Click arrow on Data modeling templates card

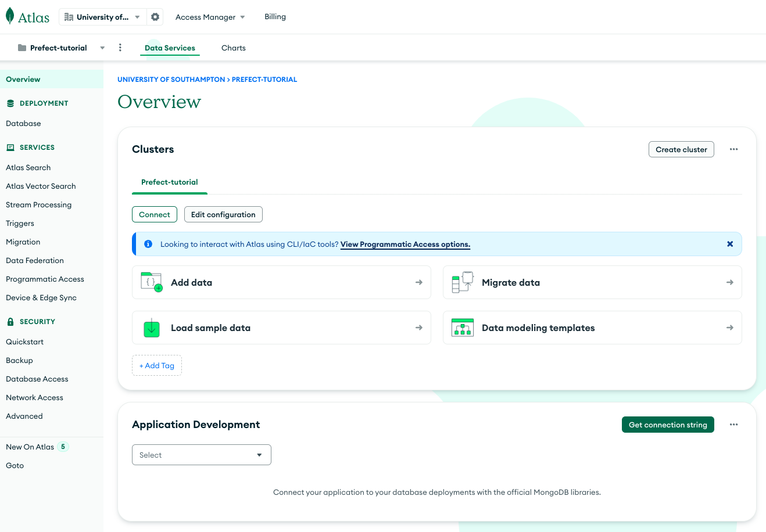click(x=730, y=328)
